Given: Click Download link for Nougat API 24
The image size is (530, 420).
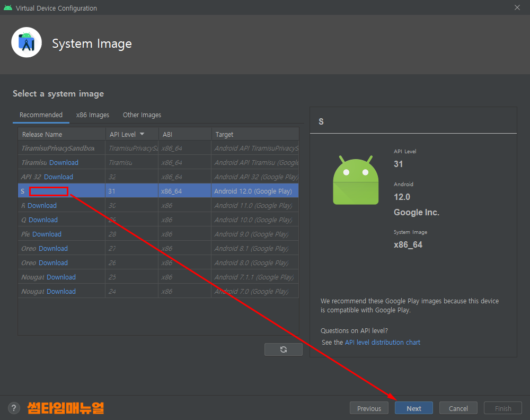Looking at the screenshot, I should click(x=61, y=292).
